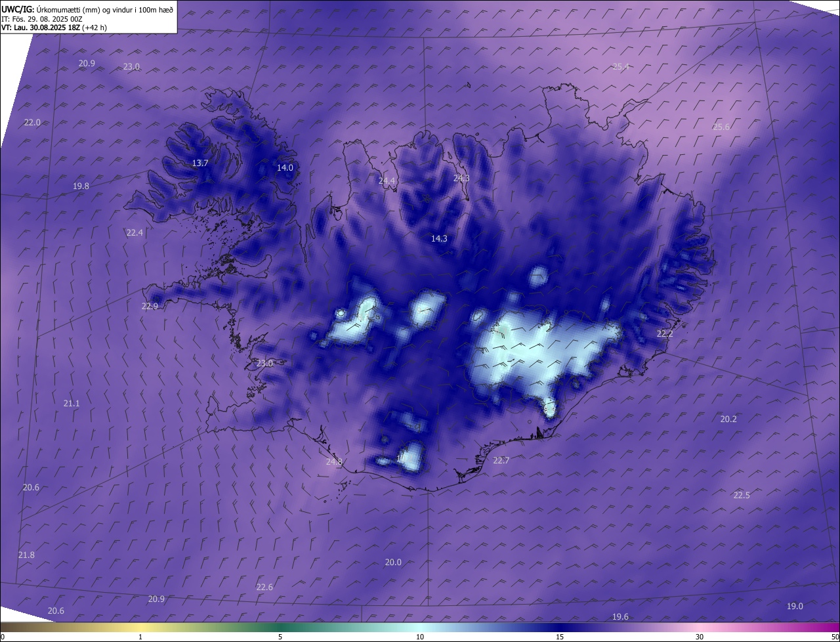Click the 13.7 value over the Westfjords

[200, 163]
